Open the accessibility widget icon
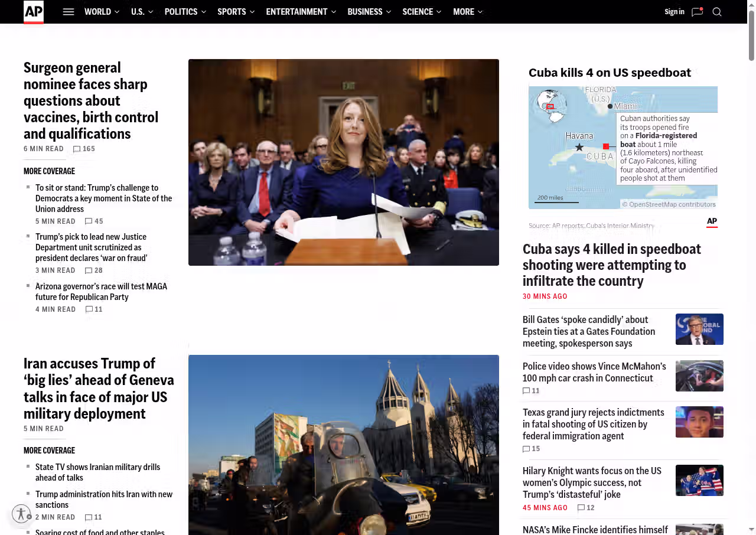 click(21, 514)
